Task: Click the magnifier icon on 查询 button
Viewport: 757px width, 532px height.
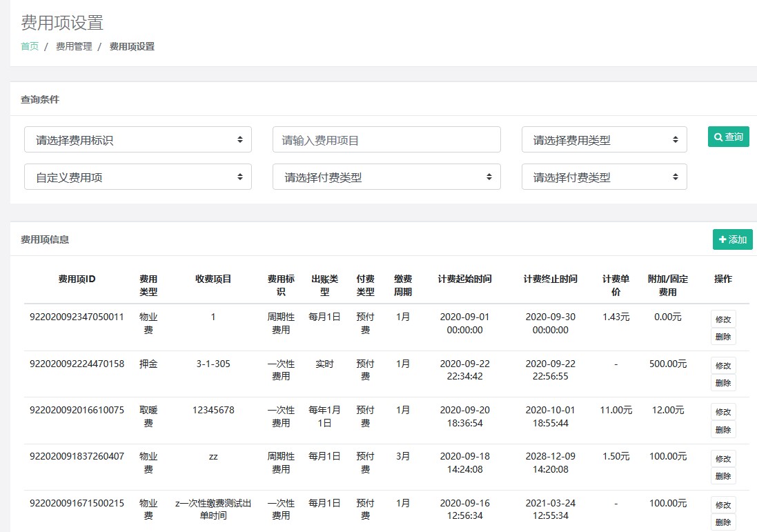Action: pos(718,137)
